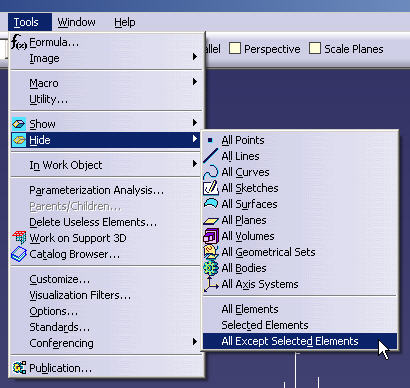Open the Window menu
410x388 pixels.
77,22
